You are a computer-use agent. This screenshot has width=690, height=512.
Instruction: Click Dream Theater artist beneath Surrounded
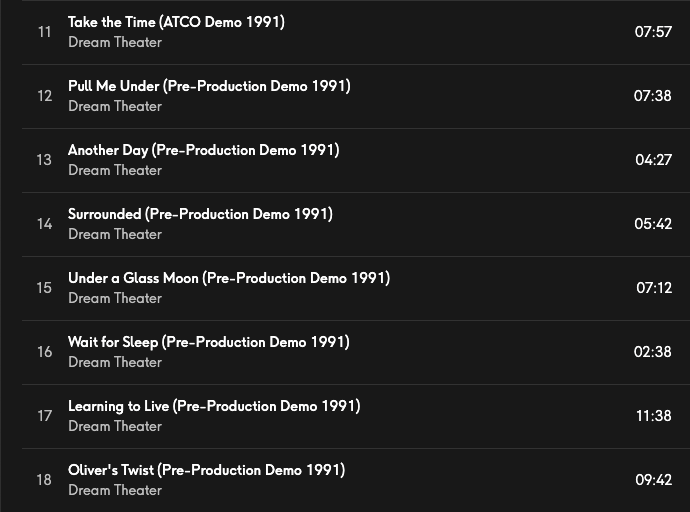(115, 234)
